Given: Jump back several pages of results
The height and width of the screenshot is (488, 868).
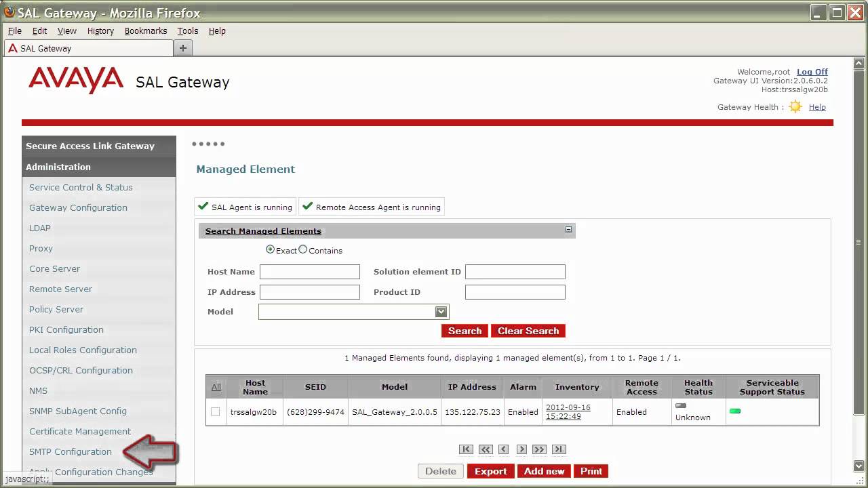Looking at the screenshot, I should tap(486, 449).
